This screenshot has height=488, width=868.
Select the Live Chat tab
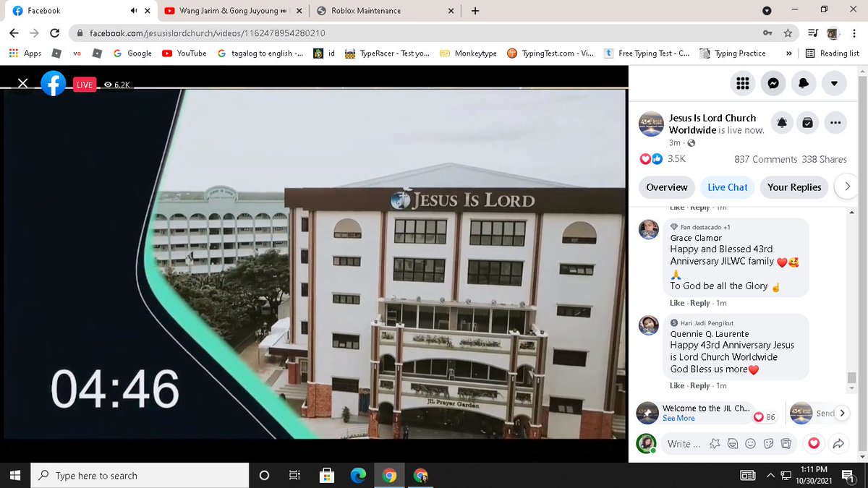(728, 187)
